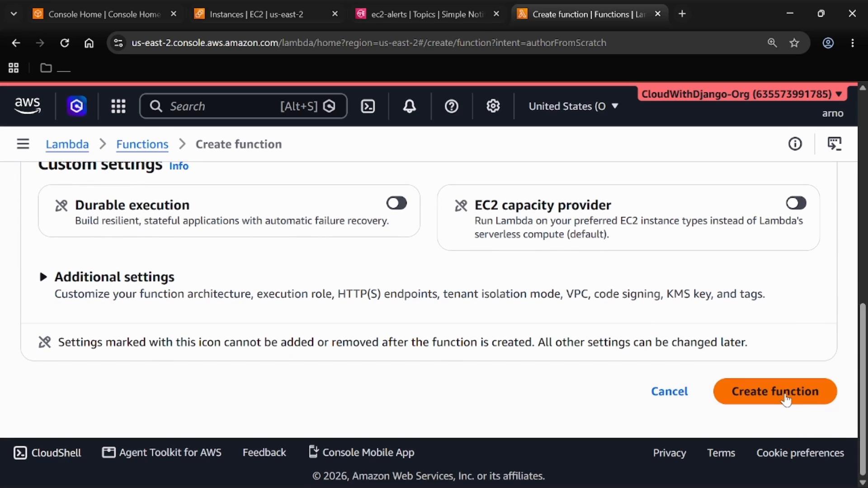Viewport: 868px width, 488px height.
Task: Open the help question mark menu
Action: pyautogui.click(x=452, y=106)
